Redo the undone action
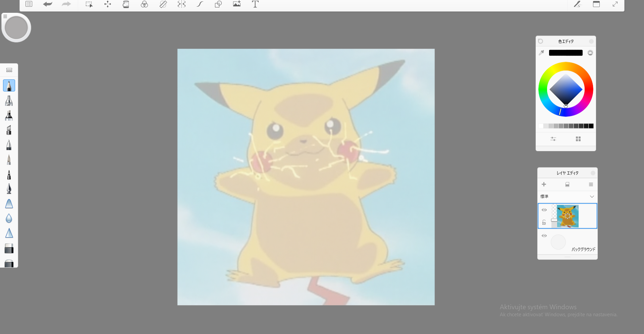 click(66, 4)
